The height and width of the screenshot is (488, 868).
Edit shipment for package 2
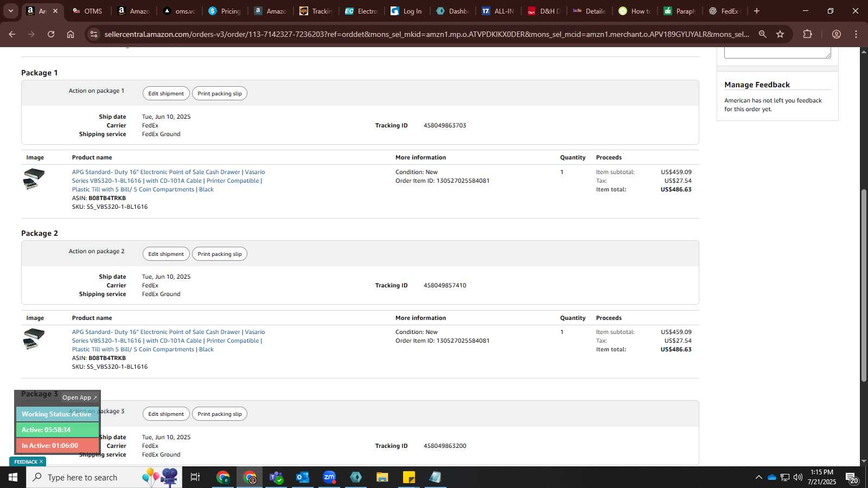coord(166,254)
